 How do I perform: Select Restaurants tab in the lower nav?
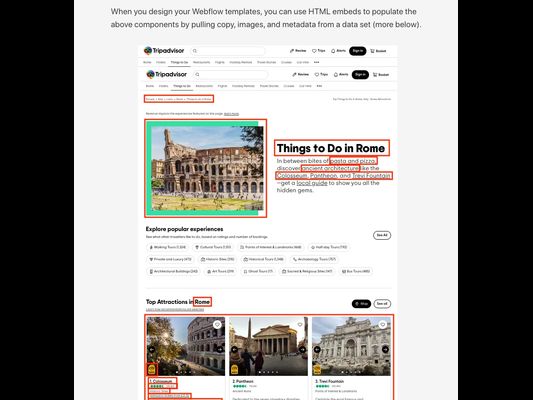click(204, 86)
